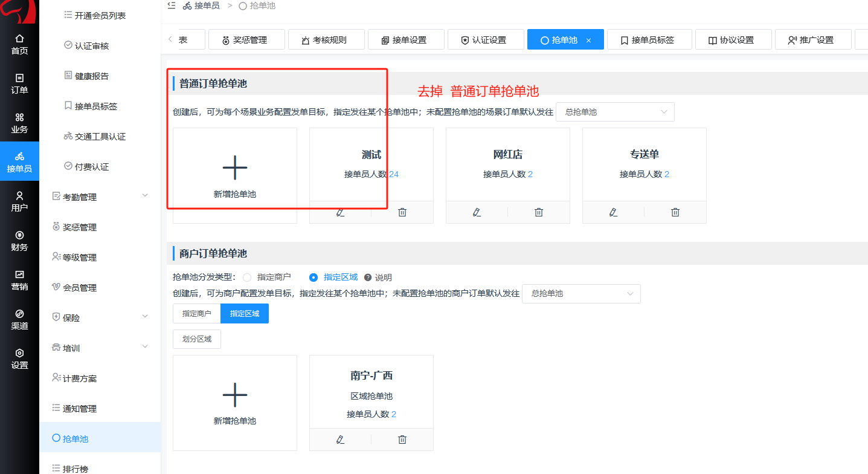
Task: Open the 营销 section
Action: pos(19,280)
